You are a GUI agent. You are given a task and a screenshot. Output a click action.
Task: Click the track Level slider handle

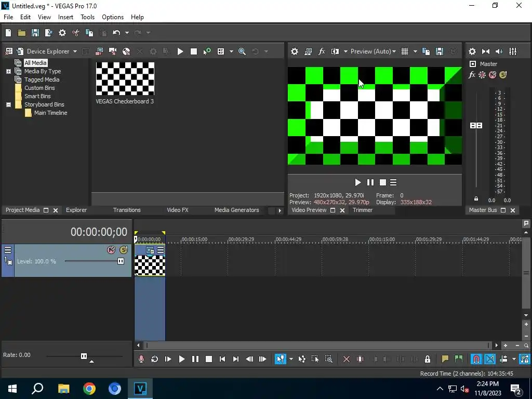pyautogui.click(x=121, y=261)
